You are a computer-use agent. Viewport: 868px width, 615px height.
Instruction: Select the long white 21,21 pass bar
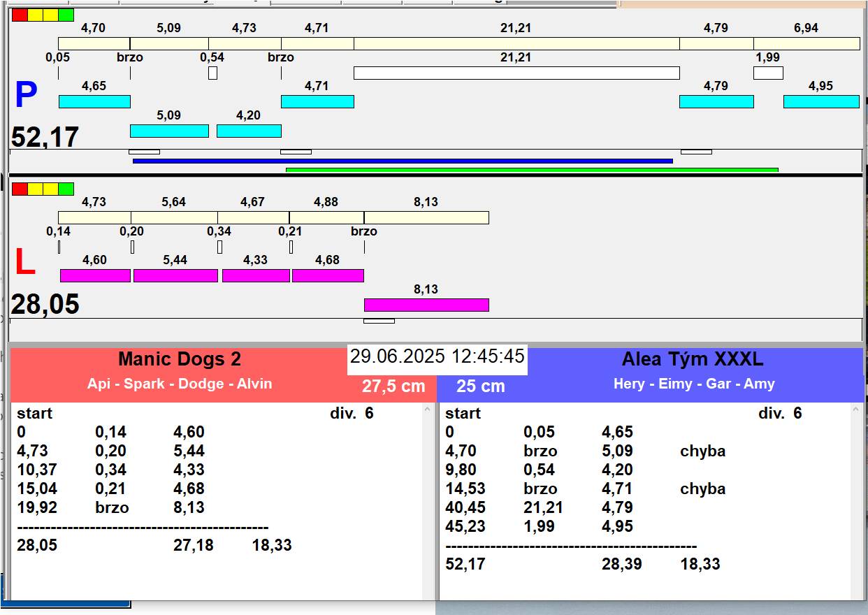[516, 73]
